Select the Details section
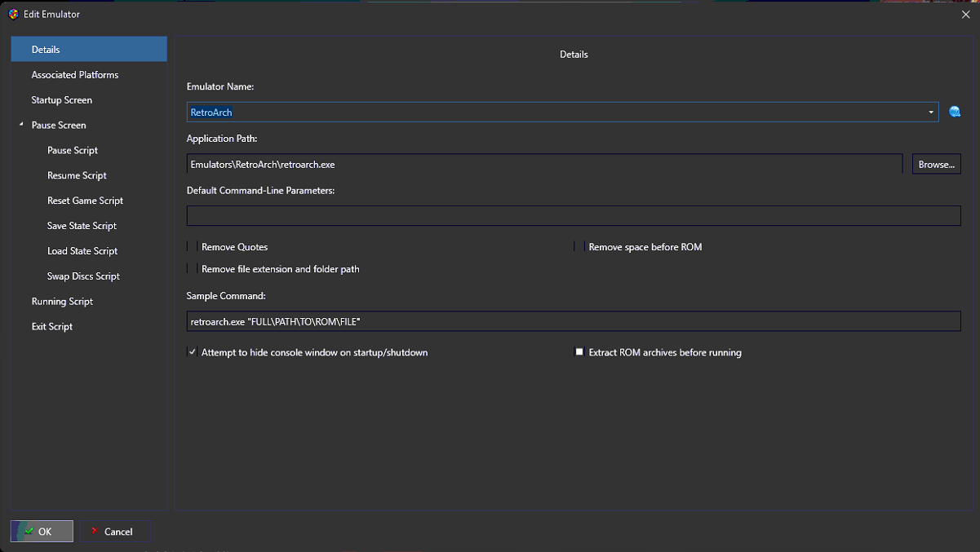The image size is (980, 552). pyautogui.click(x=89, y=50)
